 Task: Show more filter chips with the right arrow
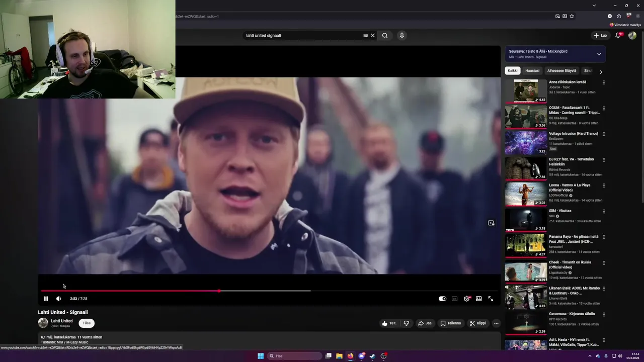click(x=600, y=71)
